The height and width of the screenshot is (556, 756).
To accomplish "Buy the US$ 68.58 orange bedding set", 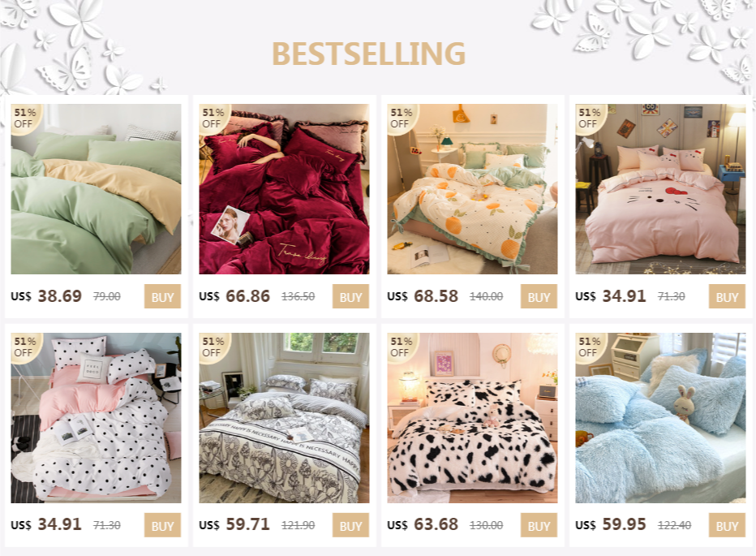I will point(539,296).
